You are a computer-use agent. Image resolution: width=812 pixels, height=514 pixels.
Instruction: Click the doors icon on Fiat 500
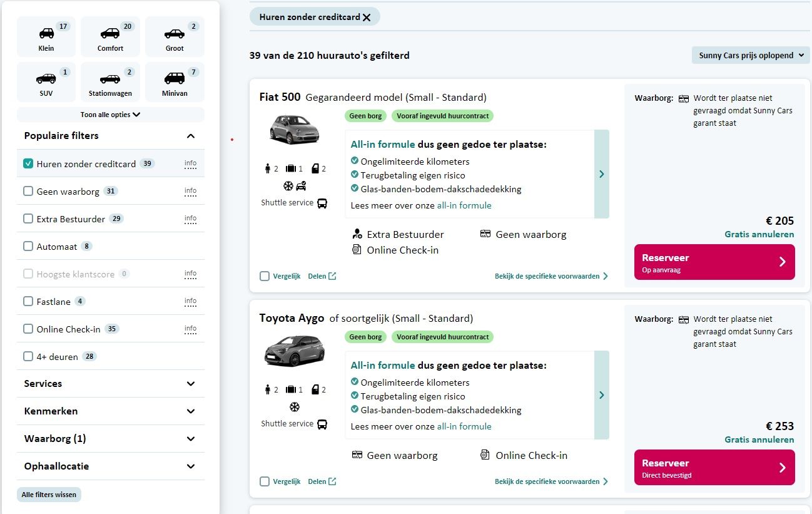click(x=315, y=168)
